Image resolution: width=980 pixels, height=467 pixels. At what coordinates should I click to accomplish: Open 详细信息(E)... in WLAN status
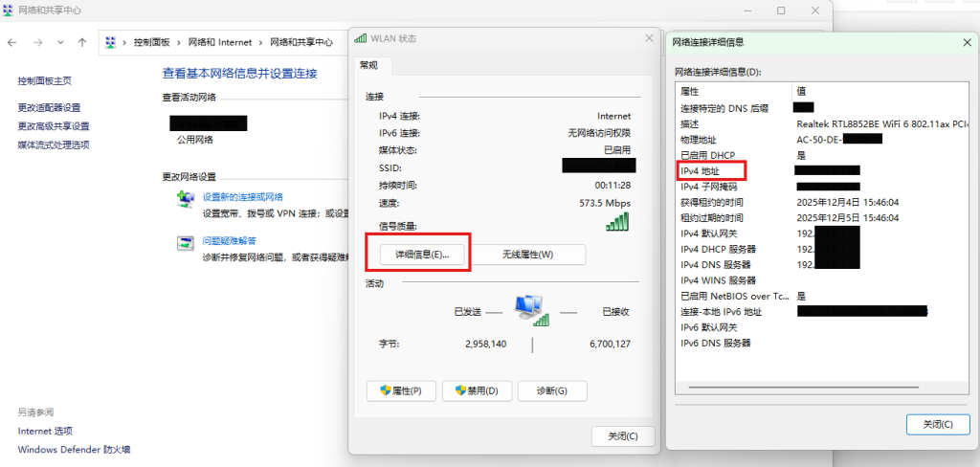click(415, 255)
